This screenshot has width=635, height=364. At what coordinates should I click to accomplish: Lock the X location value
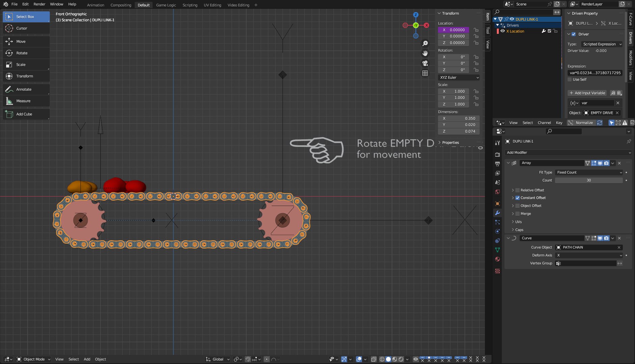476,30
